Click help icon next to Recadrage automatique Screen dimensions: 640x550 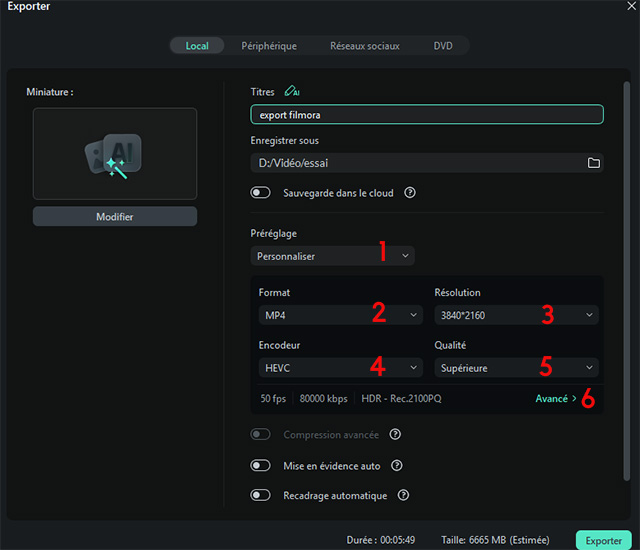(x=404, y=495)
